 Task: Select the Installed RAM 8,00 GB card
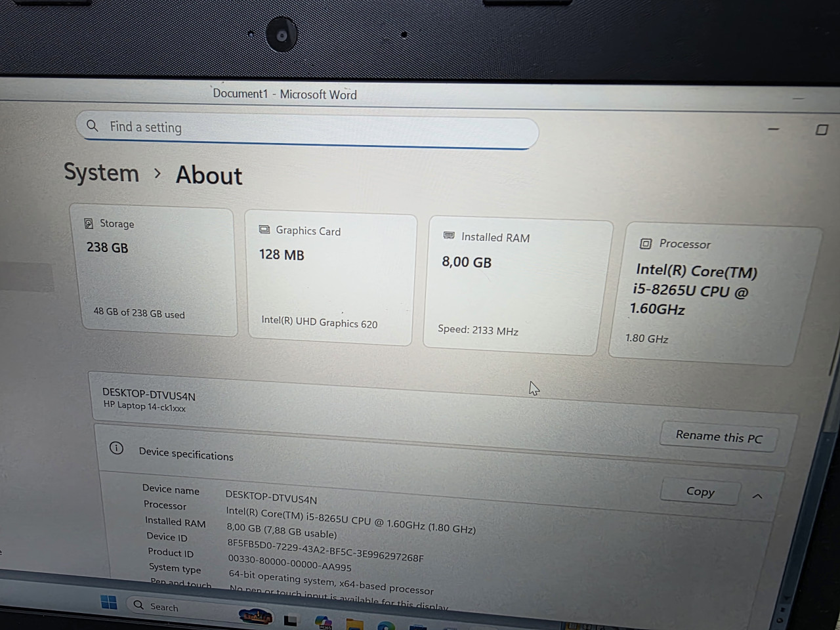pyautogui.click(x=517, y=285)
